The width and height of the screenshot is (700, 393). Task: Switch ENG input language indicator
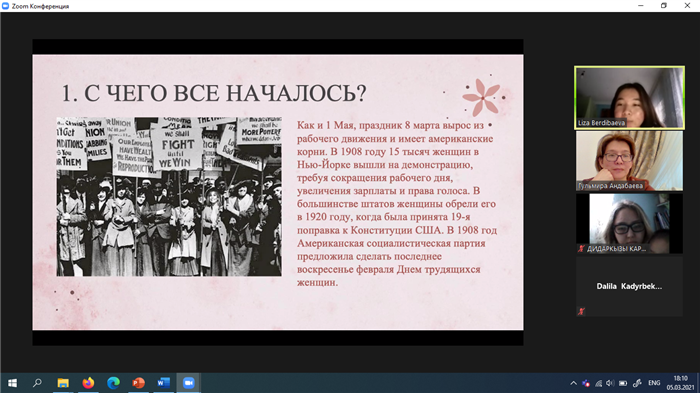[x=654, y=383]
